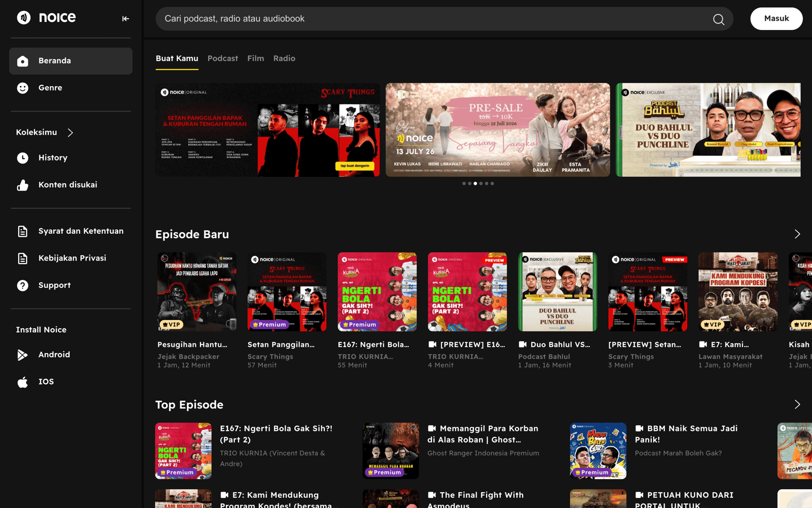Click the video icon next to BBM Naik Semua
Image resolution: width=812 pixels, height=508 pixels.
click(x=639, y=428)
